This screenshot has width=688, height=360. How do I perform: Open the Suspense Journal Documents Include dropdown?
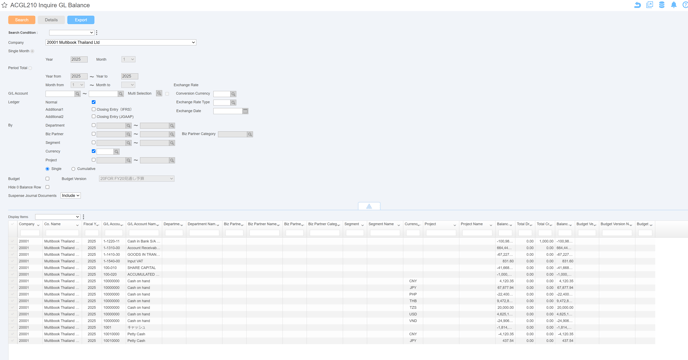point(71,195)
